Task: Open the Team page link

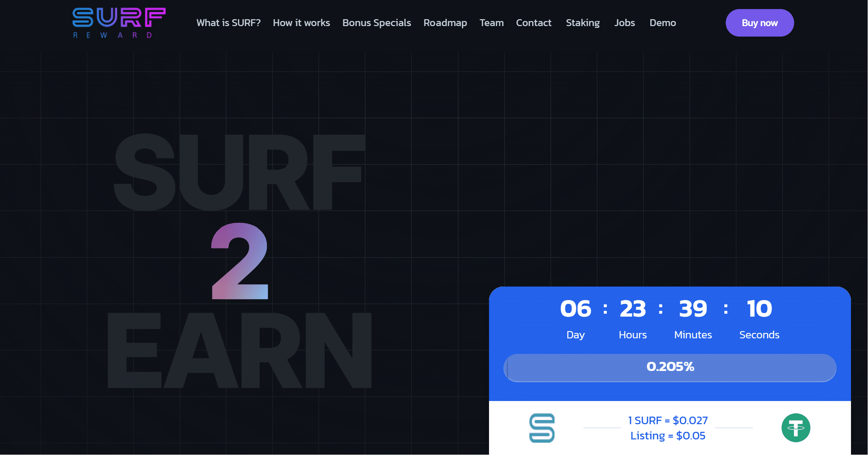Action: pyautogui.click(x=492, y=23)
